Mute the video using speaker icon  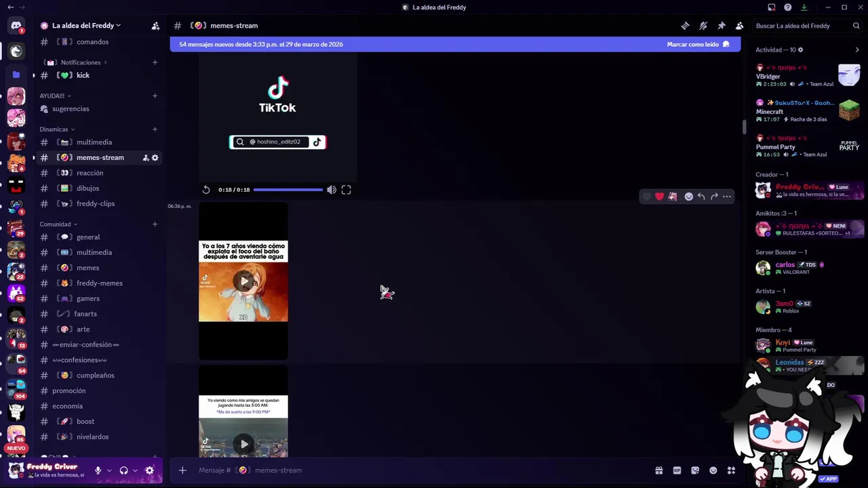point(331,190)
